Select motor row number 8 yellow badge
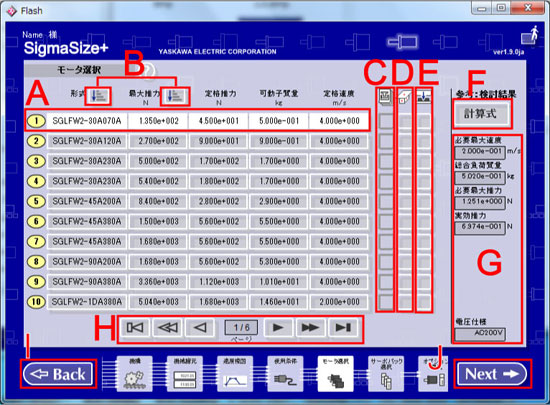Screen dimensions: 550x405 (36, 261)
